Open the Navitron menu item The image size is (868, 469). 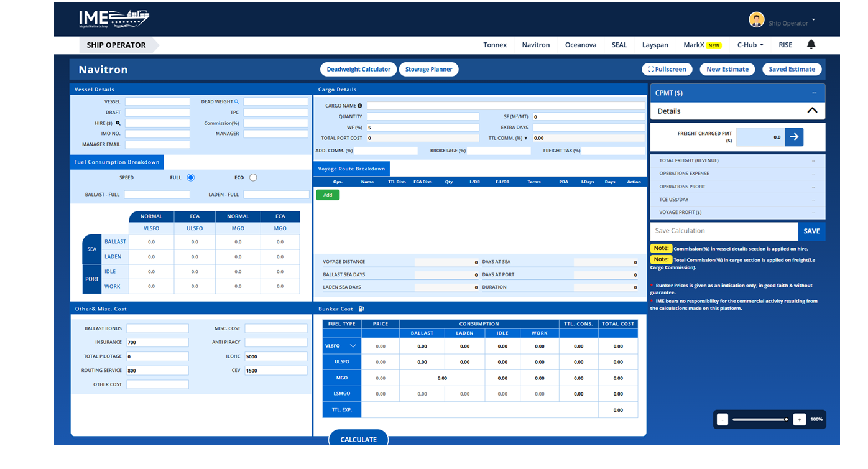tap(536, 45)
